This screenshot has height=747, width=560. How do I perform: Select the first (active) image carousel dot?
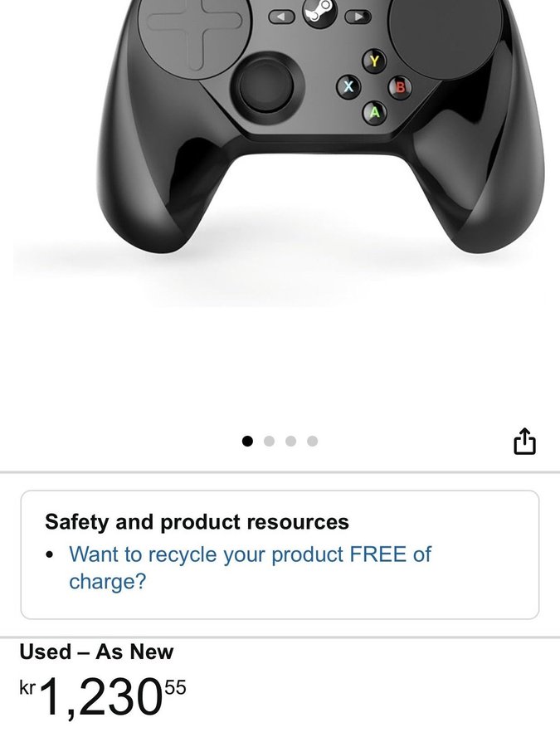pyautogui.click(x=247, y=442)
